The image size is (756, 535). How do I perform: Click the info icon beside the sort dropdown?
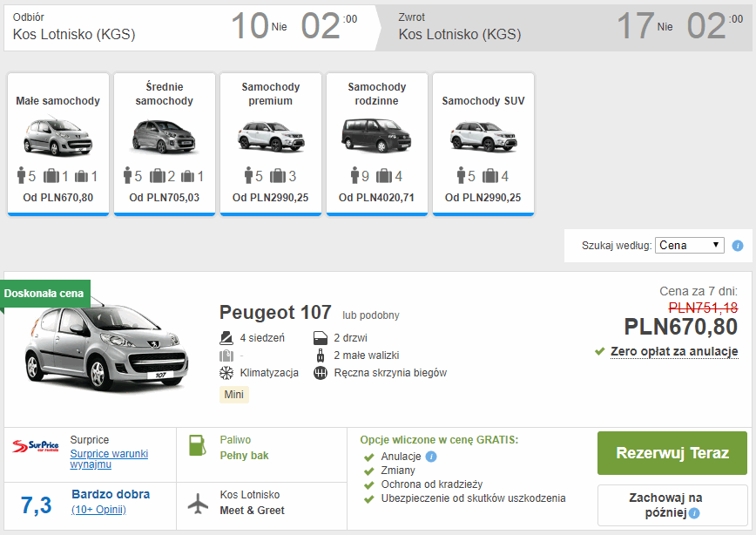738,246
